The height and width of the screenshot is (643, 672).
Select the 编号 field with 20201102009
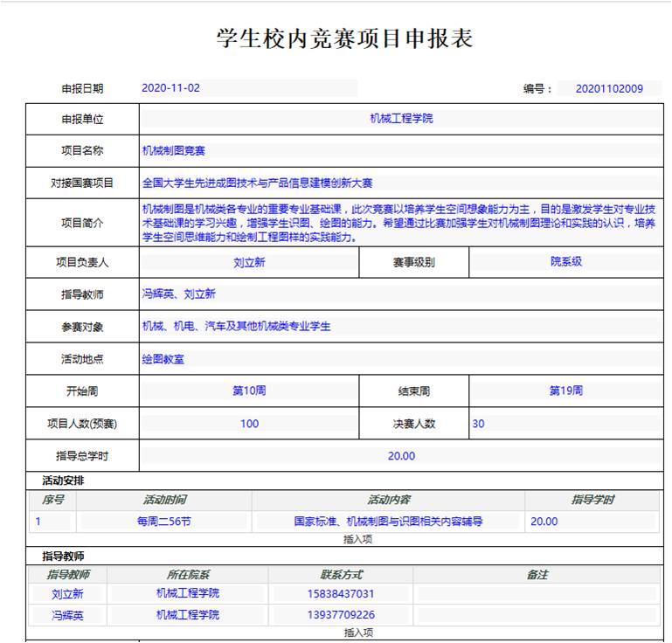click(x=608, y=88)
